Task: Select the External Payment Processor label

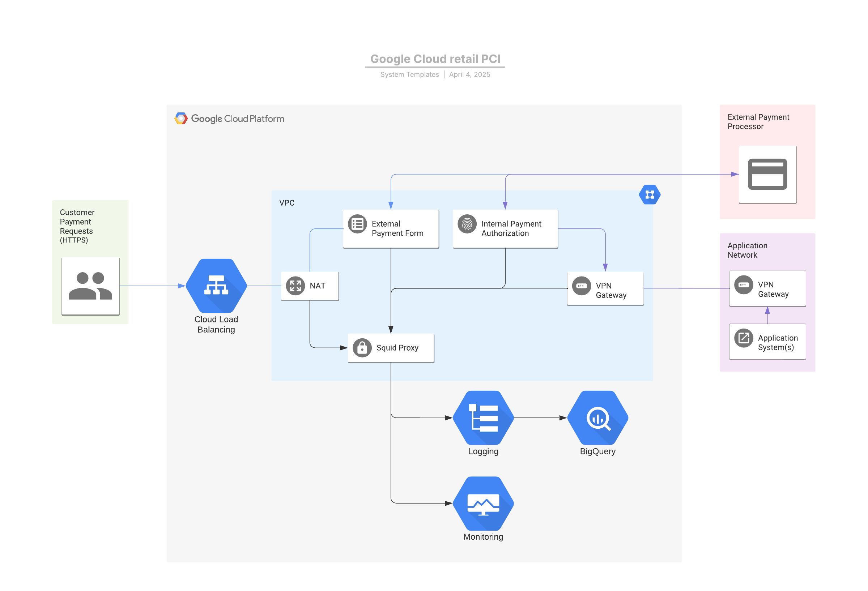Action: [758, 122]
